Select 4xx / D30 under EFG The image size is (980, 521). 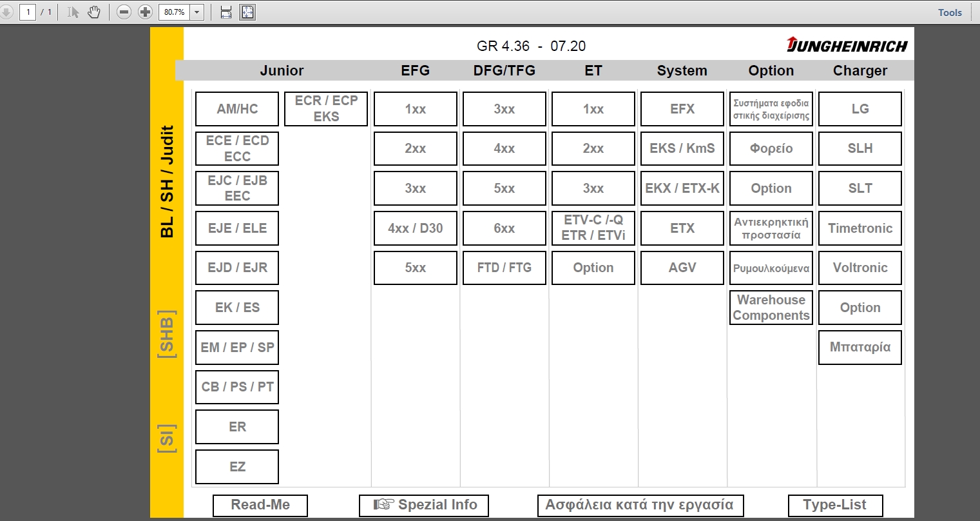pyautogui.click(x=416, y=228)
